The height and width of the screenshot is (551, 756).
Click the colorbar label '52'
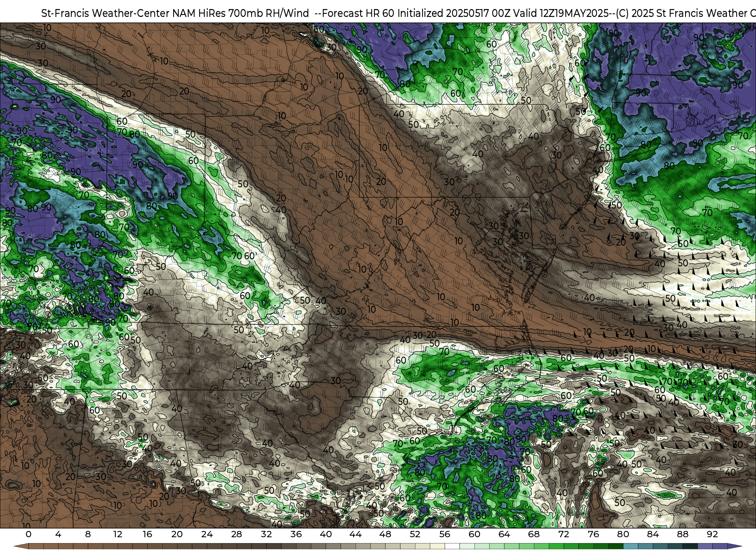tap(415, 534)
